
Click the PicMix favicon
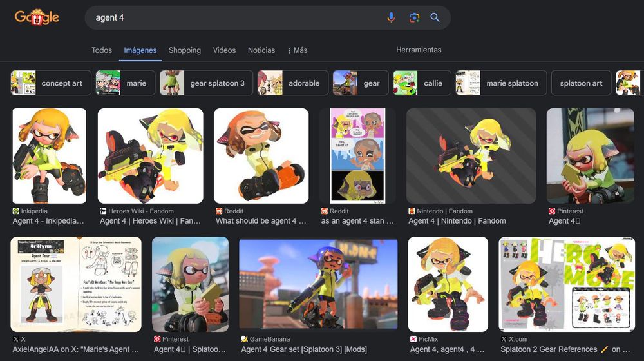413,339
